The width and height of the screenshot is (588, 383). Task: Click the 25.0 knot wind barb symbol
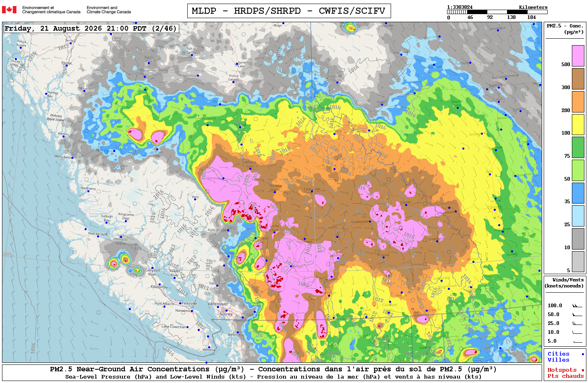click(577, 323)
